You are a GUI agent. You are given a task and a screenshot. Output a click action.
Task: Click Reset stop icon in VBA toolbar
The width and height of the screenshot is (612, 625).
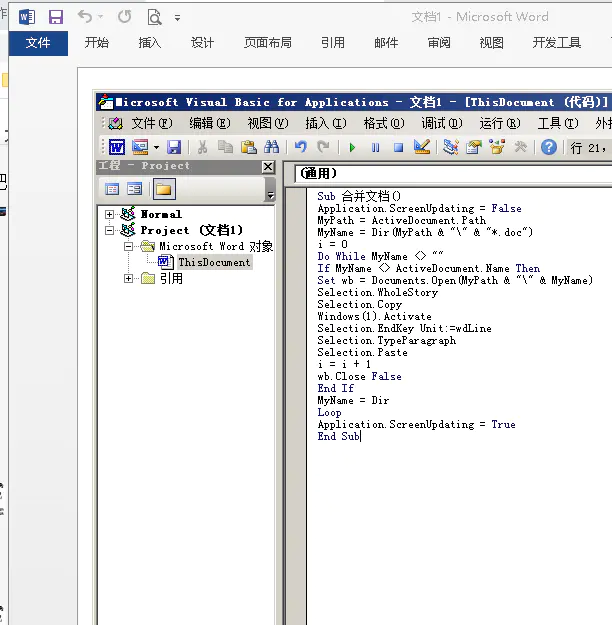point(398,148)
